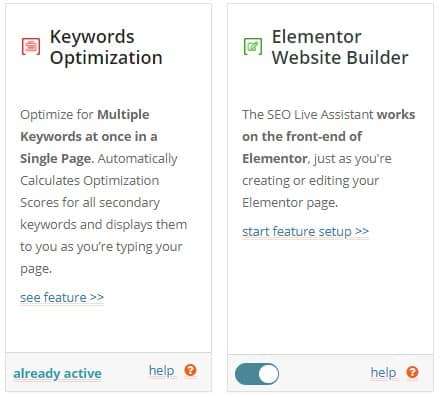
Task: Click the red Keywords Optimization icon
Action: (x=31, y=46)
